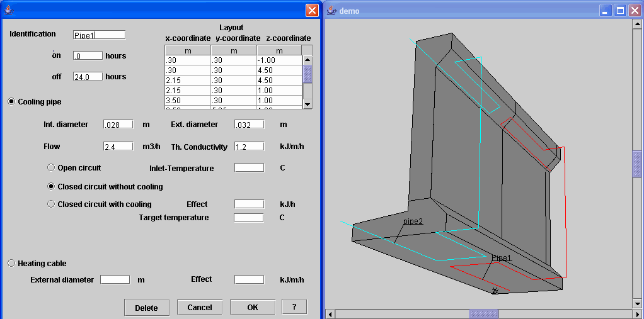
Task: Select the Cooling pipe radio button
Action: [11, 102]
